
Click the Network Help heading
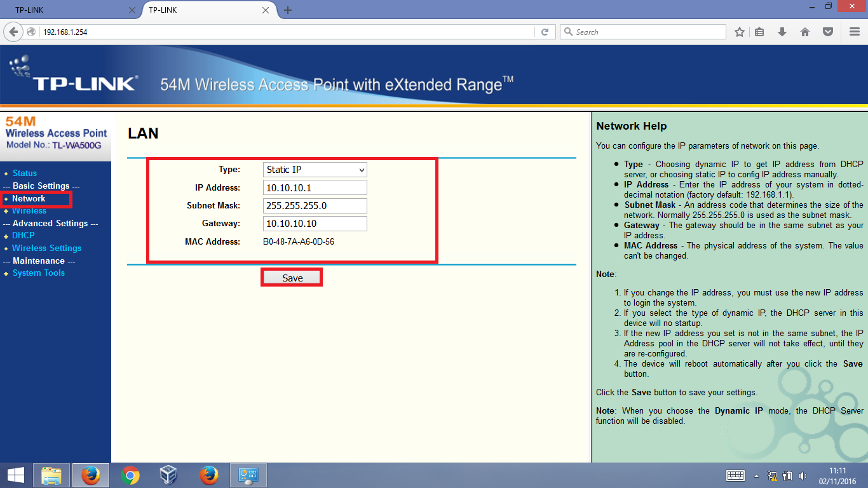[x=632, y=126]
